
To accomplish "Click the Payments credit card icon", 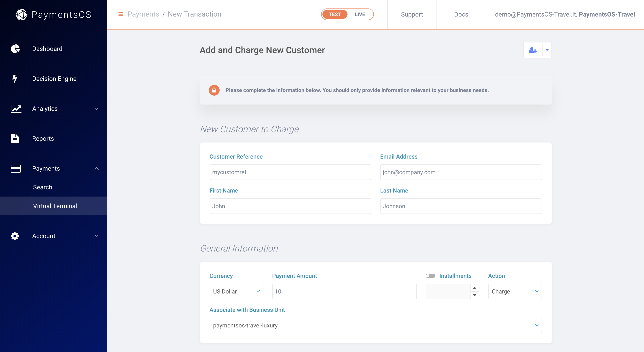I will click(x=16, y=168).
